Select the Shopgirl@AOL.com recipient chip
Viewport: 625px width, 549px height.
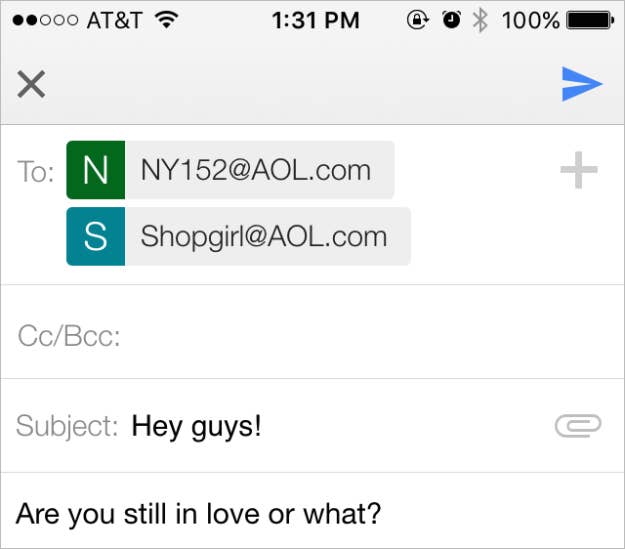(238, 236)
